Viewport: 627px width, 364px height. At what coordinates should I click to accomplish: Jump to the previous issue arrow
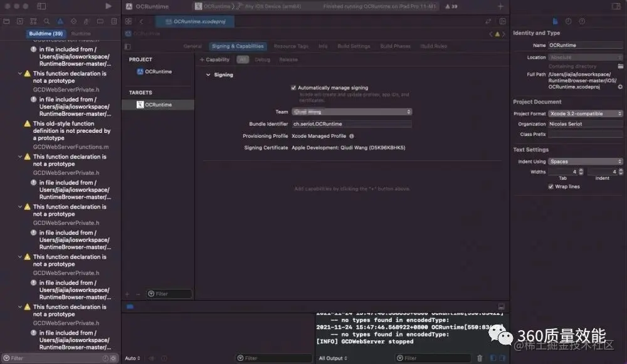pos(491,34)
